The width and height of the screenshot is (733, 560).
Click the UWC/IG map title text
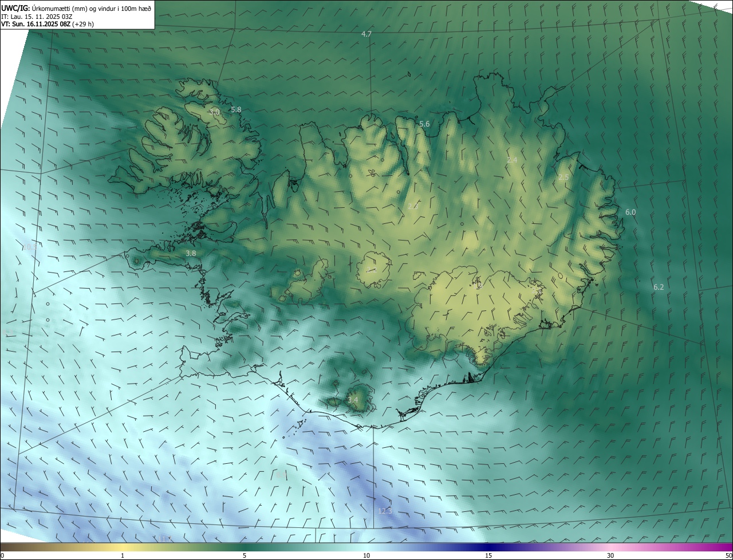click(76, 8)
